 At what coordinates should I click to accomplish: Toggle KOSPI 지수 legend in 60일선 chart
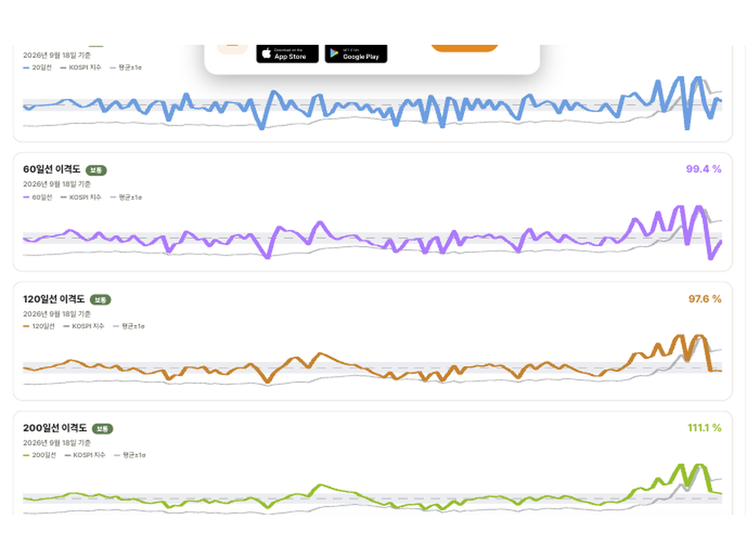pos(81,197)
